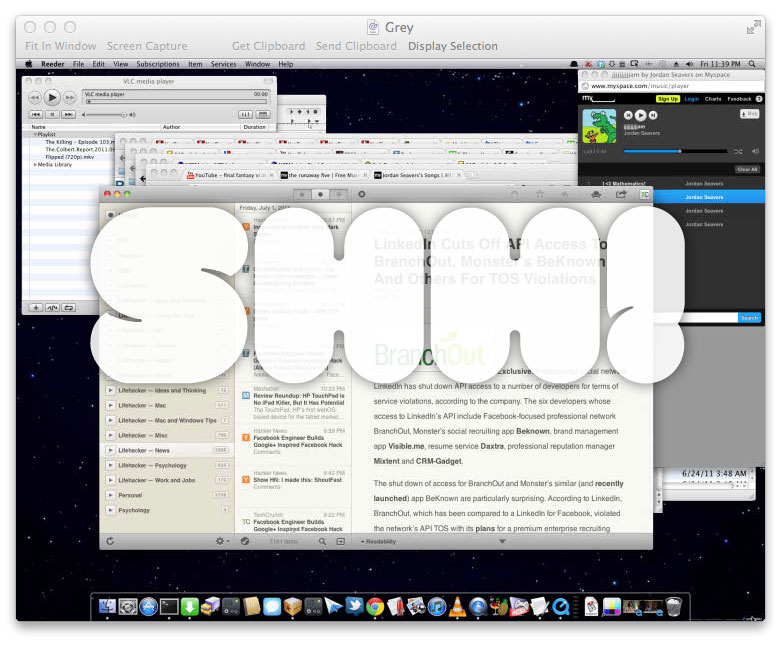Switch to YouTube final fantasy tab

tap(227, 175)
